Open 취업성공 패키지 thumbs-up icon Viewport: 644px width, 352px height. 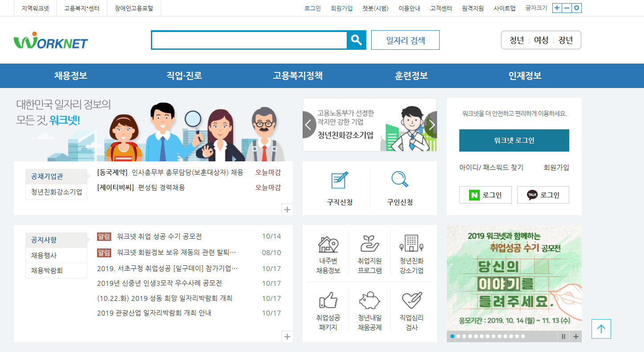[328, 301]
